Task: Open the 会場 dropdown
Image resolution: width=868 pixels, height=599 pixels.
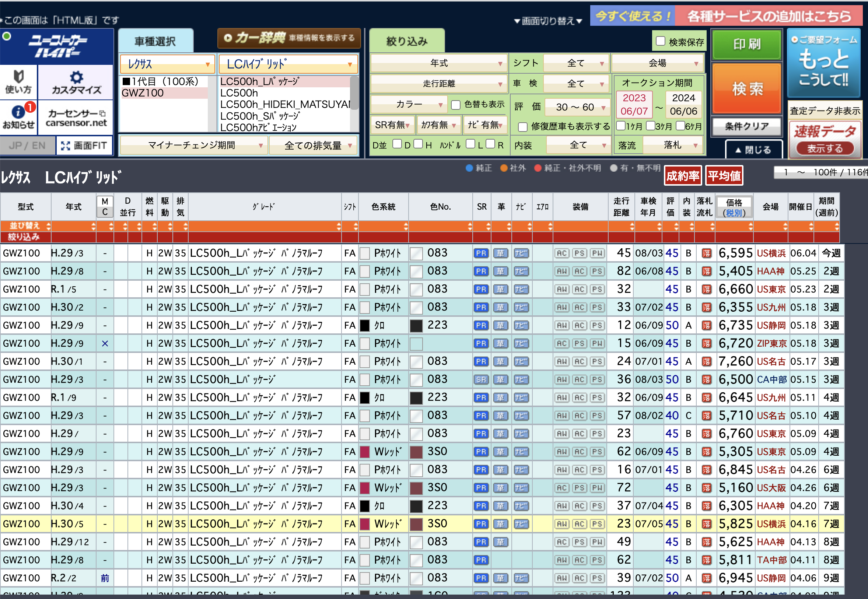Action: [x=658, y=63]
